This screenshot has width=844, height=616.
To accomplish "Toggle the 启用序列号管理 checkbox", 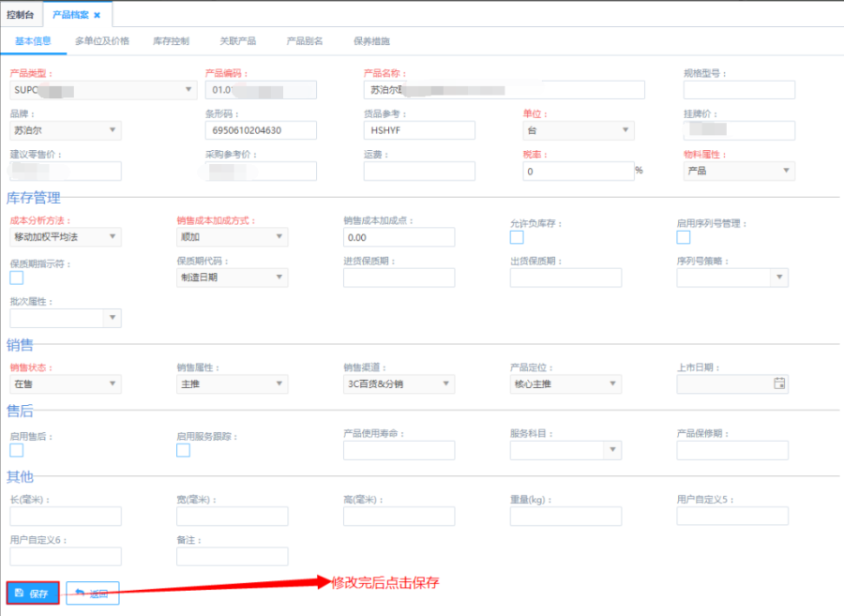I will pos(684,237).
